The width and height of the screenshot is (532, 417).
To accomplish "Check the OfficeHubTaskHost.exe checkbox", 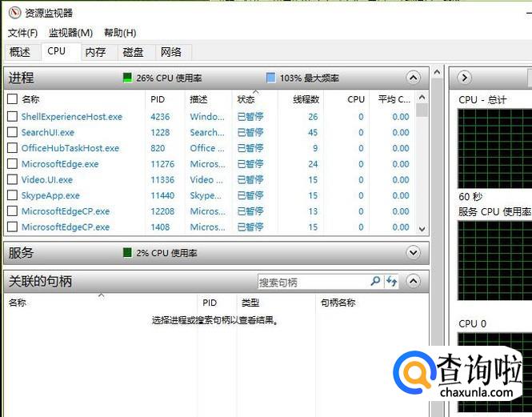I will [12, 148].
